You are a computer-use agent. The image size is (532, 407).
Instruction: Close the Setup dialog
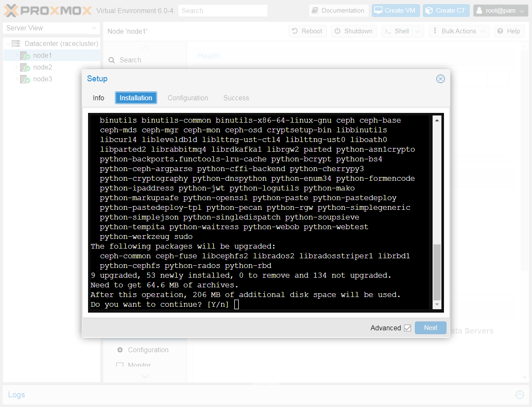tap(441, 79)
